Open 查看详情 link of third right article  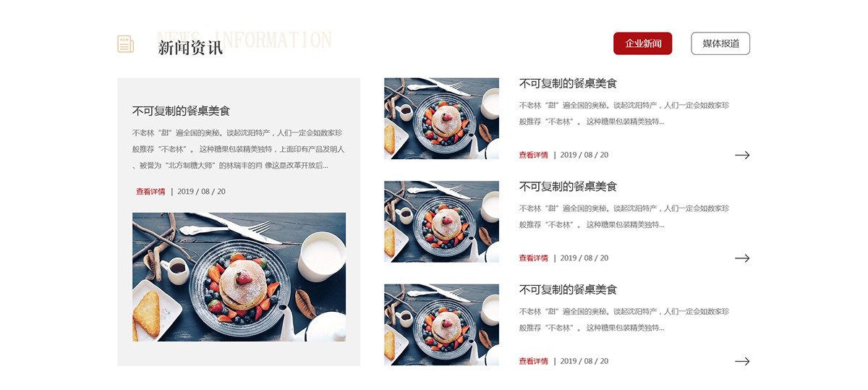coord(533,361)
